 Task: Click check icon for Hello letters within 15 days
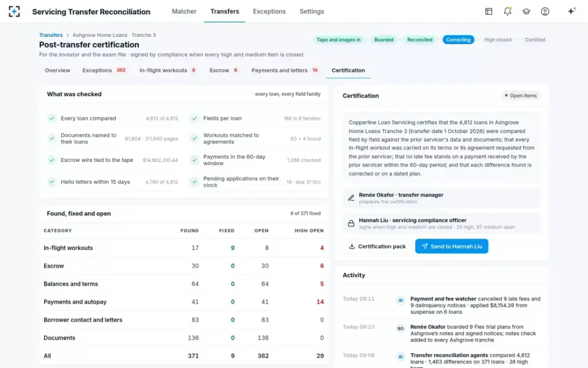(51, 182)
